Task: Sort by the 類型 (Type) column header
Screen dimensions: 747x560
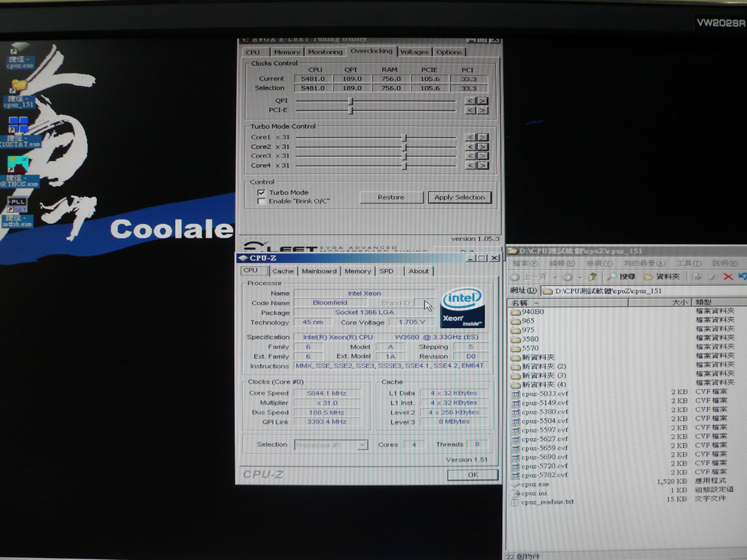Action: click(719, 303)
